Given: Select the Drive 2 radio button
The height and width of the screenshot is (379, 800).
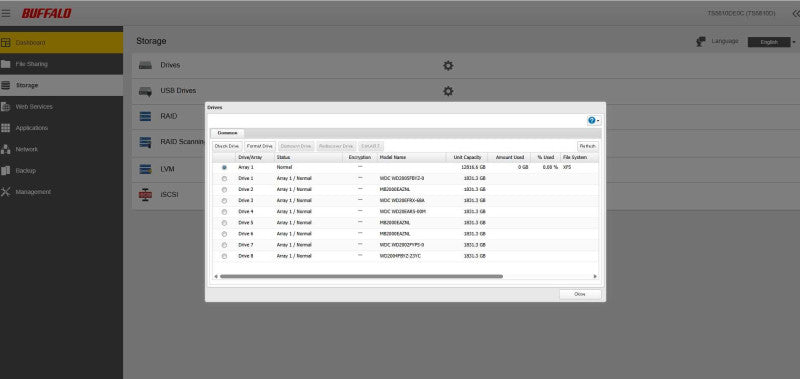Looking at the screenshot, I should 224,190.
